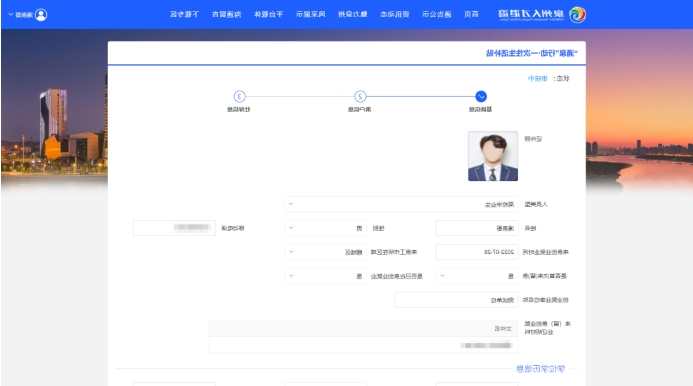
Task: Open the 性别 dropdown
Action: click(x=325, y=228)
